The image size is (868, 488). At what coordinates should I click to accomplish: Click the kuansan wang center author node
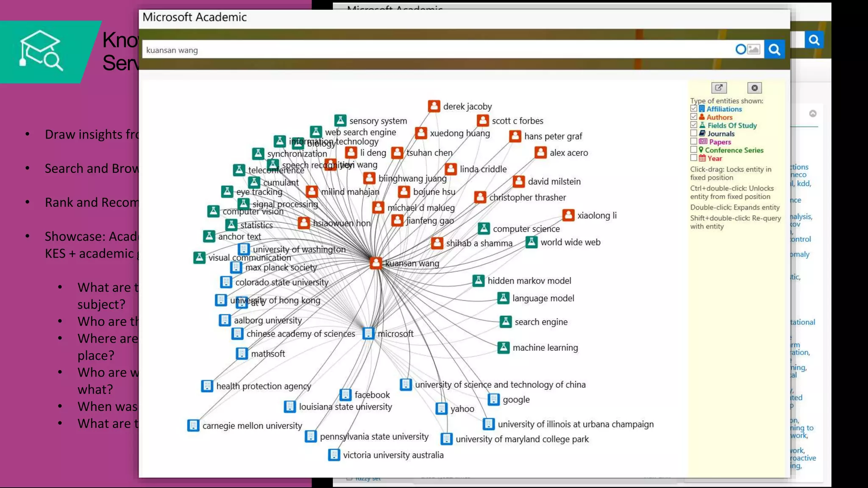coord(376,263)
